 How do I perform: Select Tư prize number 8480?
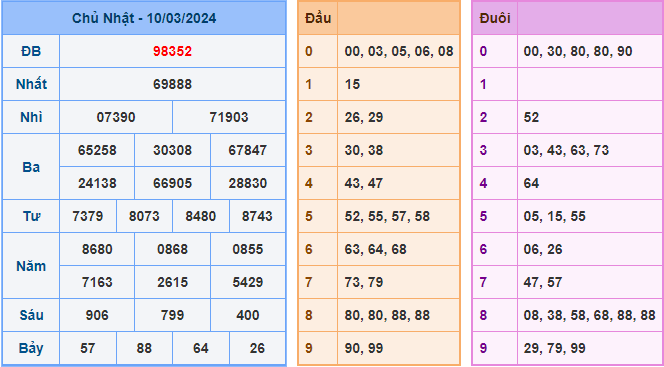[x=201, y=216]
